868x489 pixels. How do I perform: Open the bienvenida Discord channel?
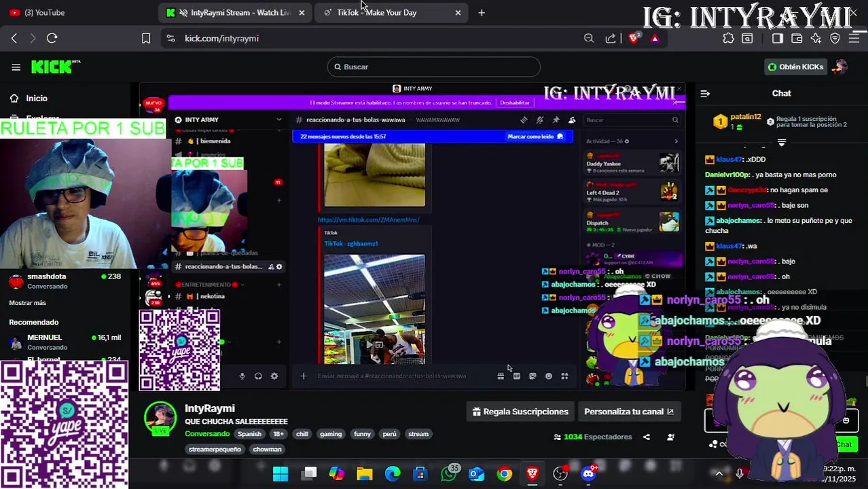pos(216,141)
